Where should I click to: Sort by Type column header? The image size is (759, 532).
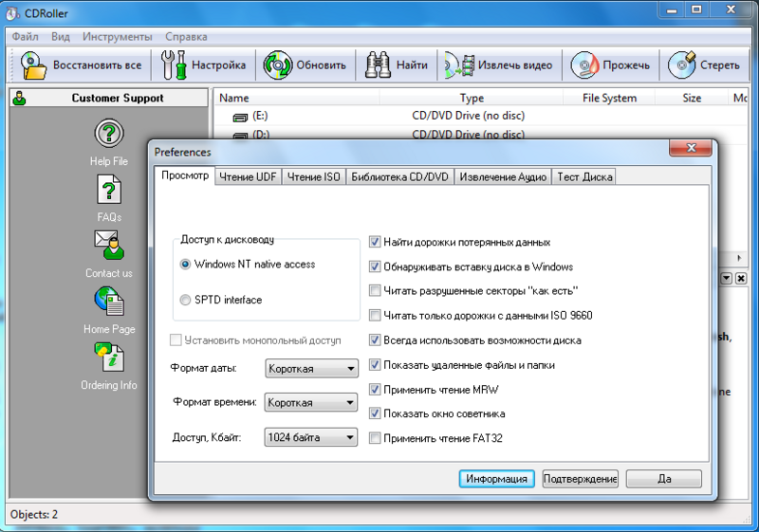pos(472,98)
